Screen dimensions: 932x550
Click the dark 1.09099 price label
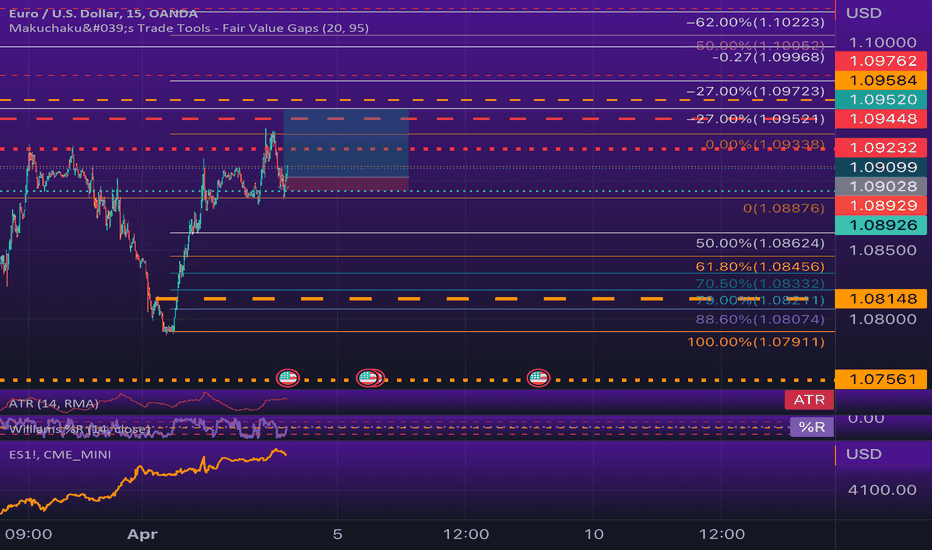pos(881,167)
